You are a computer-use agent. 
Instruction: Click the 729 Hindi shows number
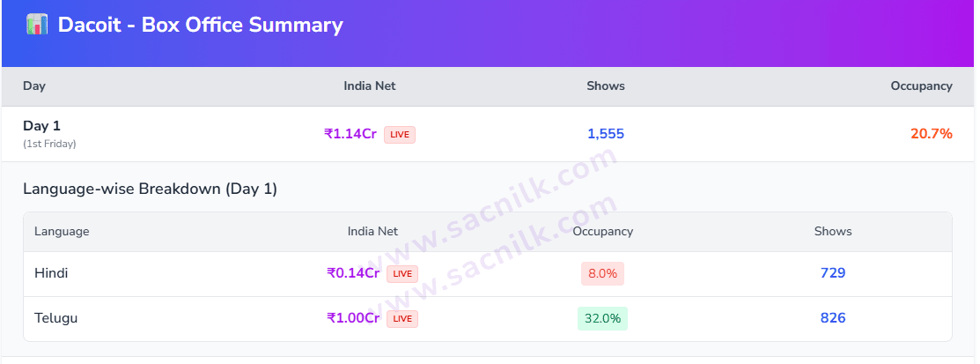click(833, 273)
